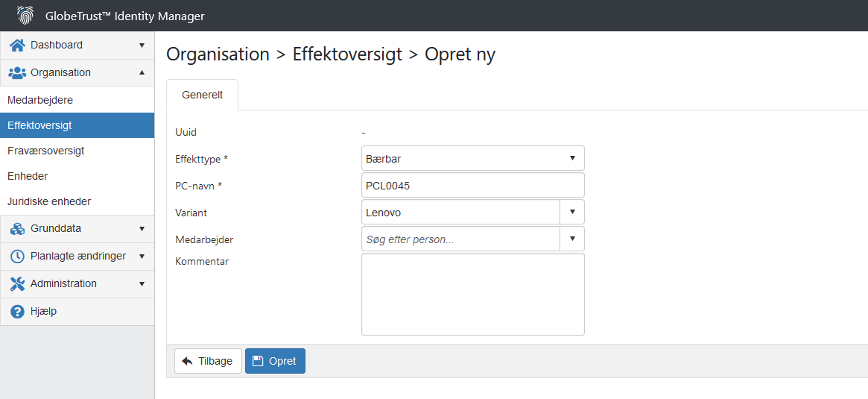Click the Grunddata cubes icon
This screenshot has width=868, height=399.
tap(18, 228)
